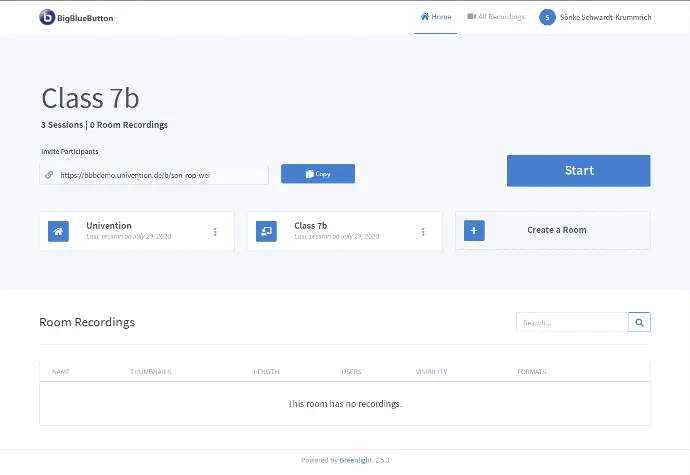The height and width of the screenshot is (475, 690).
Task: Start the Class 7b session
Action: 578,171
